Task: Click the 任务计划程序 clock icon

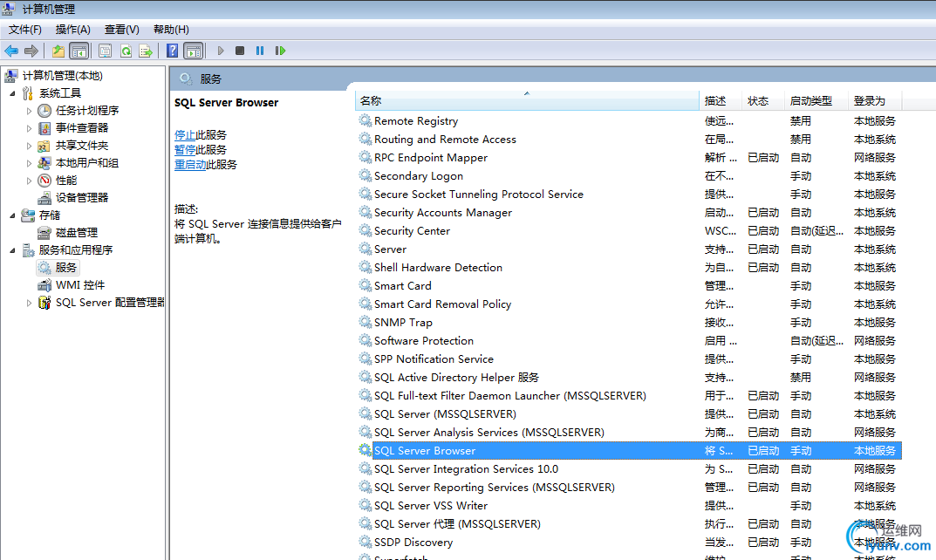Action: tap(44, 111)
